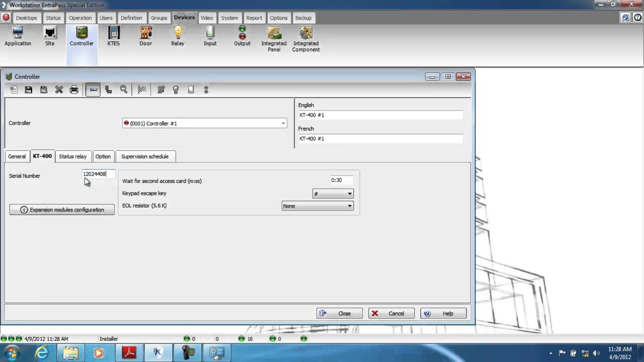Open the Options menu tab
The height and width of the screenshot is (362, 644).
pos(278,18)
